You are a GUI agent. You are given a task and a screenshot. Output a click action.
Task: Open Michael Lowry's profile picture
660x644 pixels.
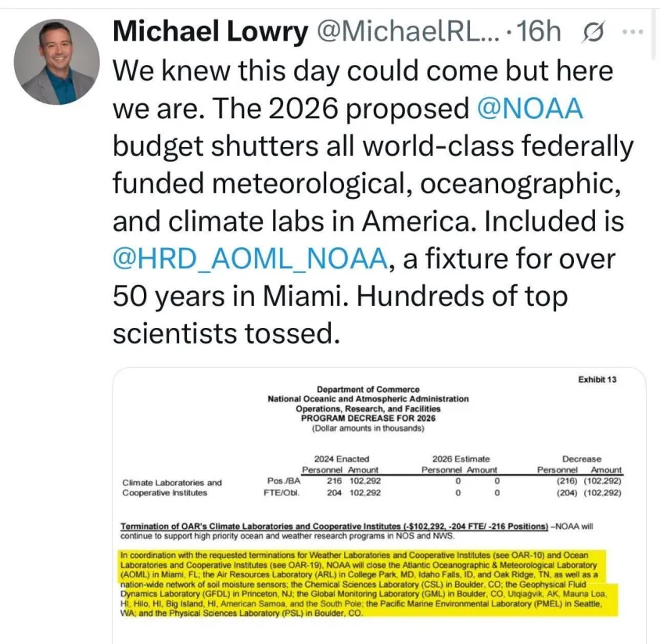[x=56, y=61]
